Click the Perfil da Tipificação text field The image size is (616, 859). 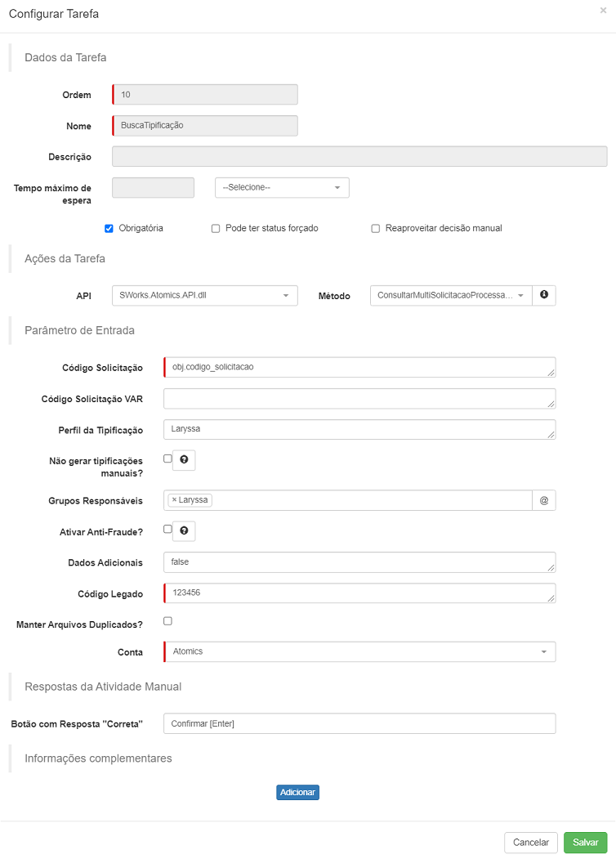pos(359,430)
